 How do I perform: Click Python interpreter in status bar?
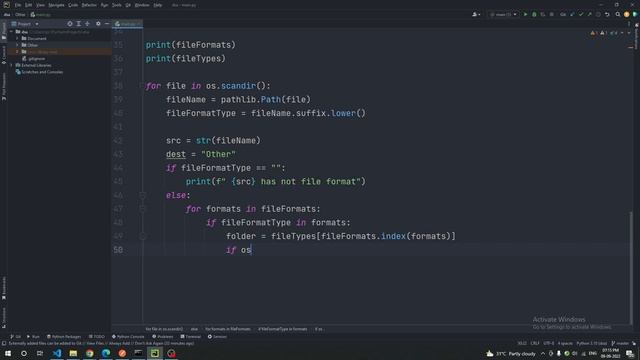(592, 343)
